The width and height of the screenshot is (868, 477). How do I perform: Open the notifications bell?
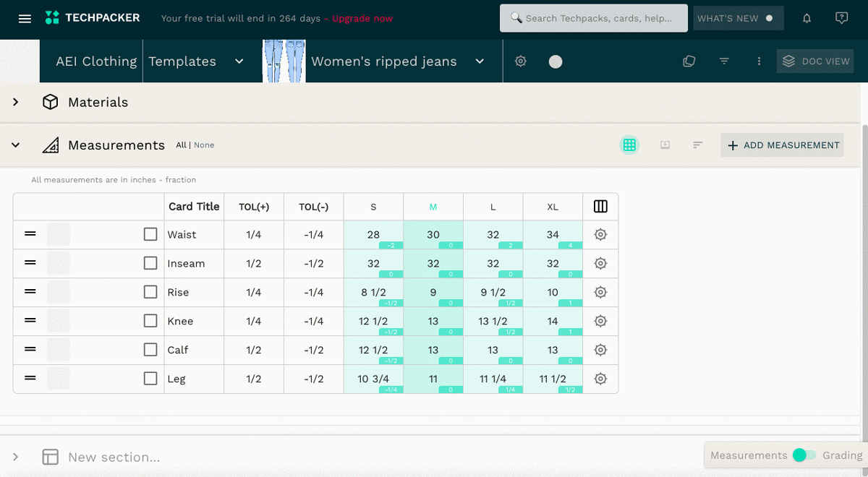[807, 18]
